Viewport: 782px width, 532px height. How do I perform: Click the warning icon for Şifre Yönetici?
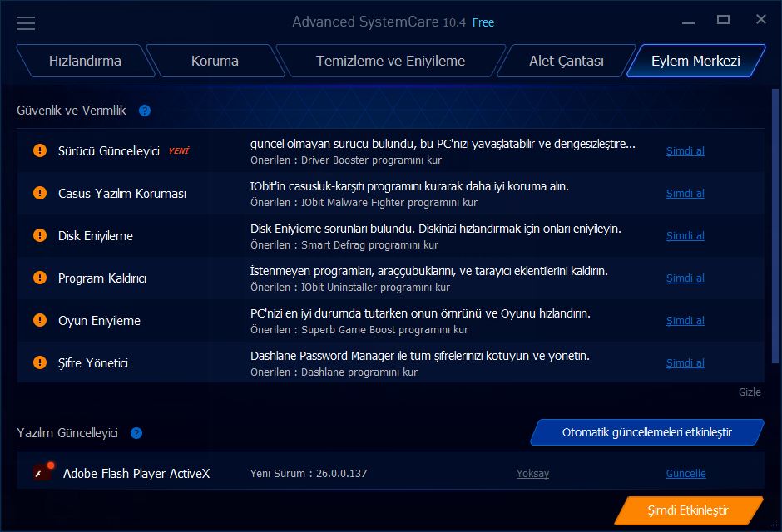(40, 362)
